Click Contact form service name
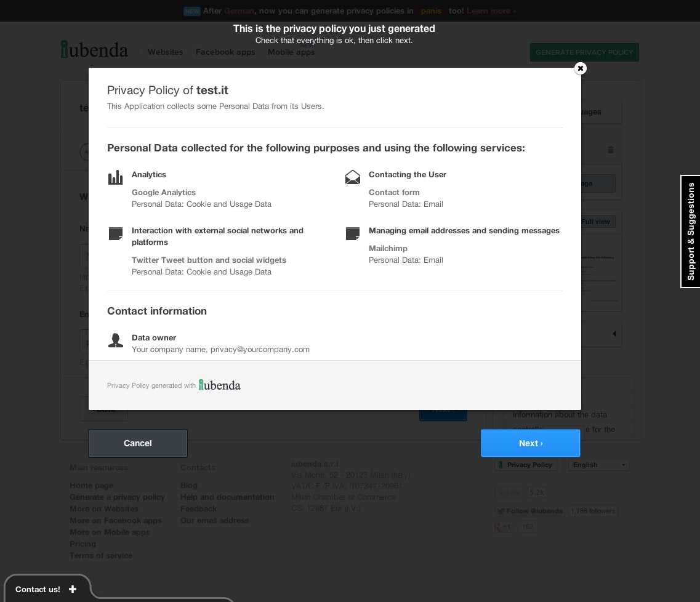This screenshot has height=602, width=700. 394,192
